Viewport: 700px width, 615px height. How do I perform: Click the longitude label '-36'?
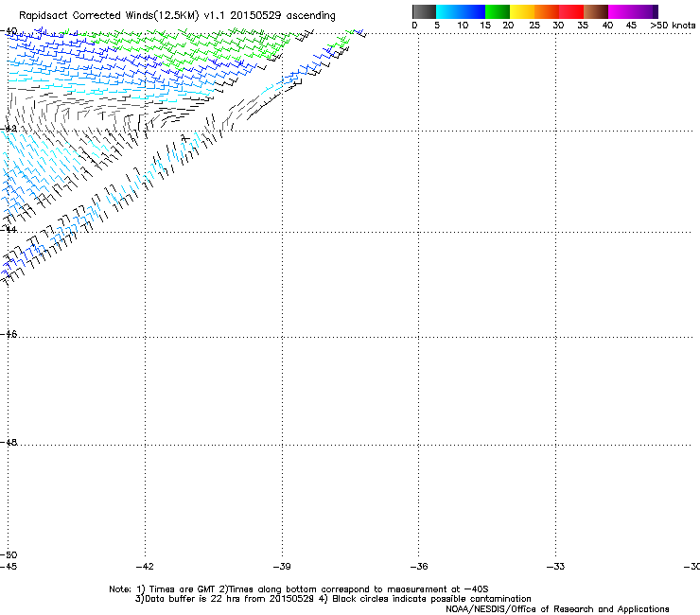(419, 567)
